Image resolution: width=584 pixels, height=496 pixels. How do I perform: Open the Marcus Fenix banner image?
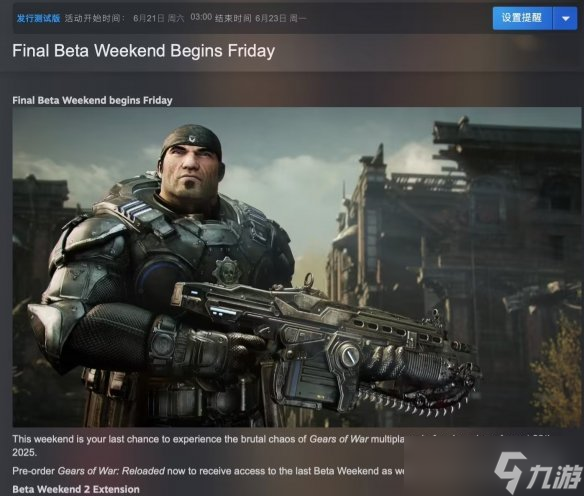[x=296, y=267]
